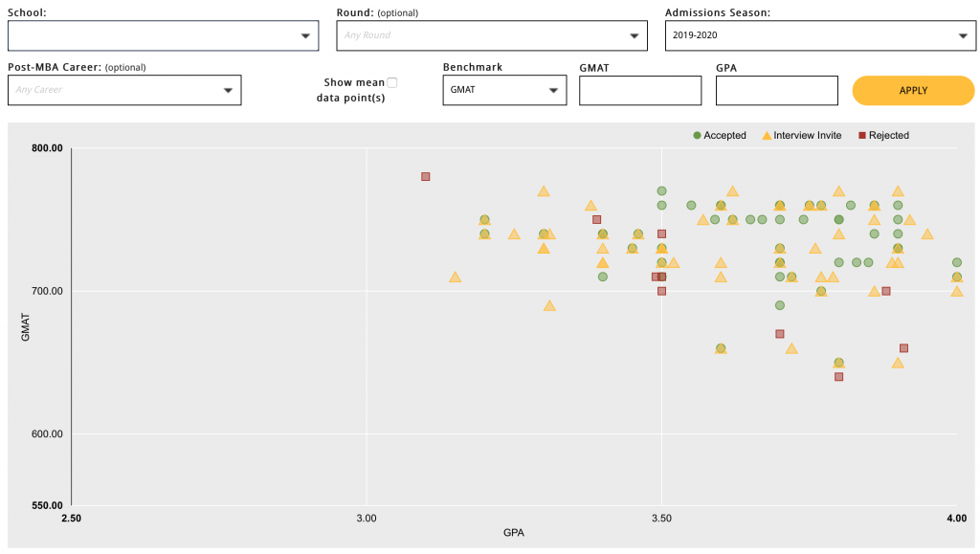The width and height of the screenshot is (980, 554).
Task: Click the rejected square at 640 GMAT
Action: [x=839, y=377]
